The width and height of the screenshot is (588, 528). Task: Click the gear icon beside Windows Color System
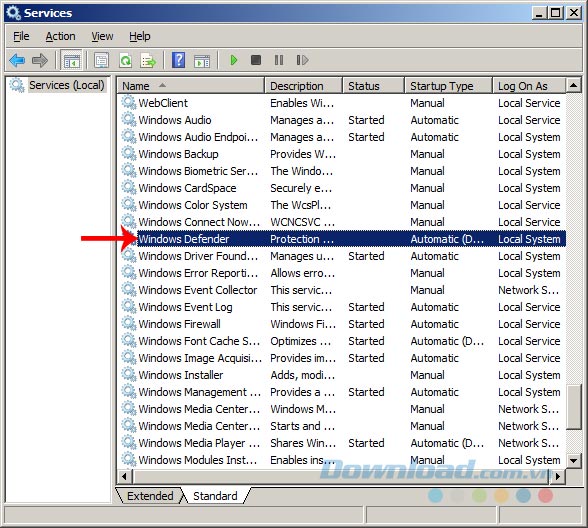(x=129, y=204)
